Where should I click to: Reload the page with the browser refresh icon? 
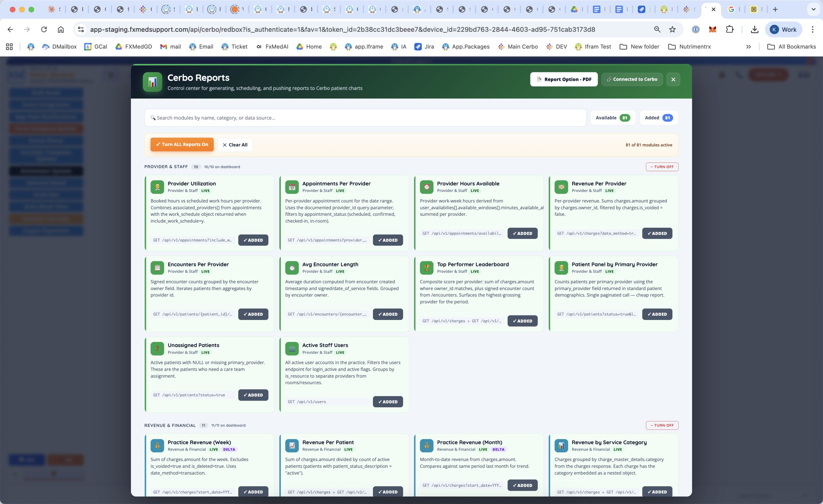[44, 29]
